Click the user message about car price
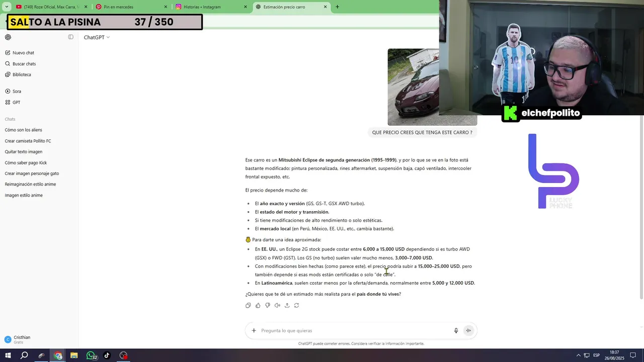The height and width of the screenshot is (362, 644). pos(422,132)
